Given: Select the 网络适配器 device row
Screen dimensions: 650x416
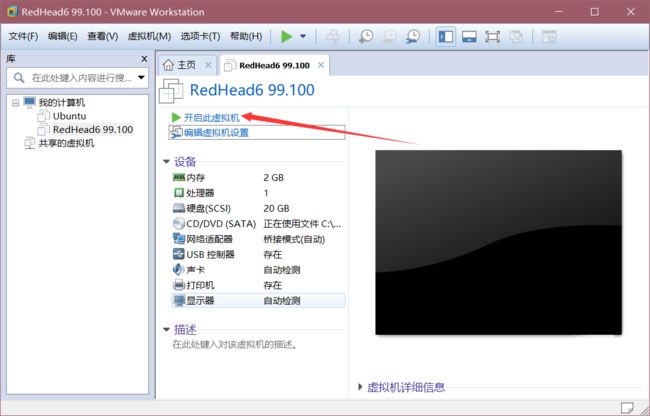Looking at the screenshot, I should [x=258, y=239].
